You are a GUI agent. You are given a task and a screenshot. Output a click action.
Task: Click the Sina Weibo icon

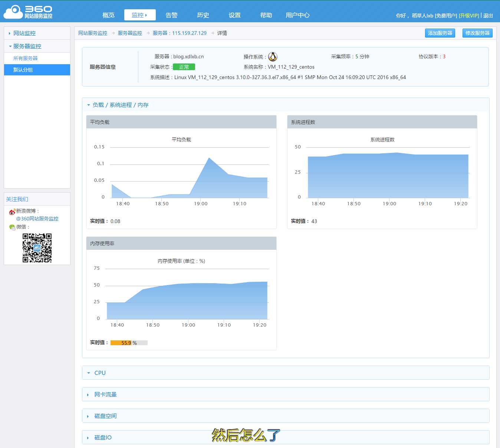[12, 212]
